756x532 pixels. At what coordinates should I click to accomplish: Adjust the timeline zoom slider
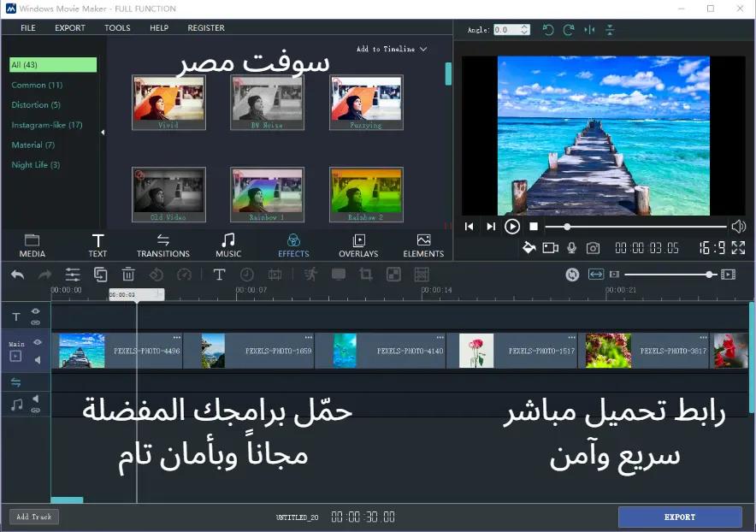(670, 275)
